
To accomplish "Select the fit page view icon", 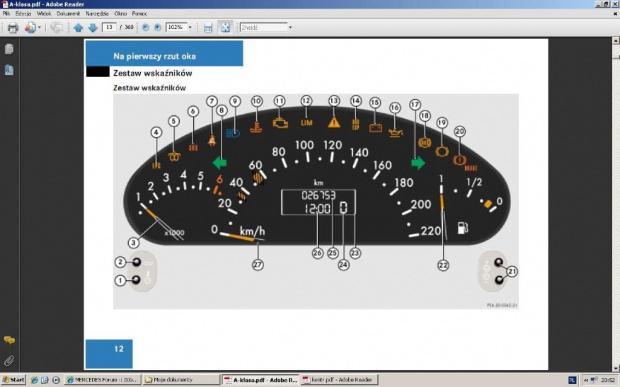I will (225, 28).
